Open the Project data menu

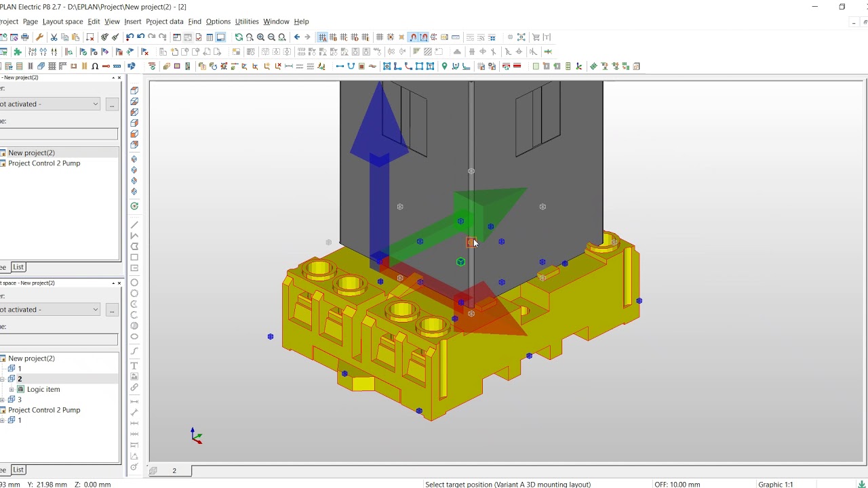[165, 22]
